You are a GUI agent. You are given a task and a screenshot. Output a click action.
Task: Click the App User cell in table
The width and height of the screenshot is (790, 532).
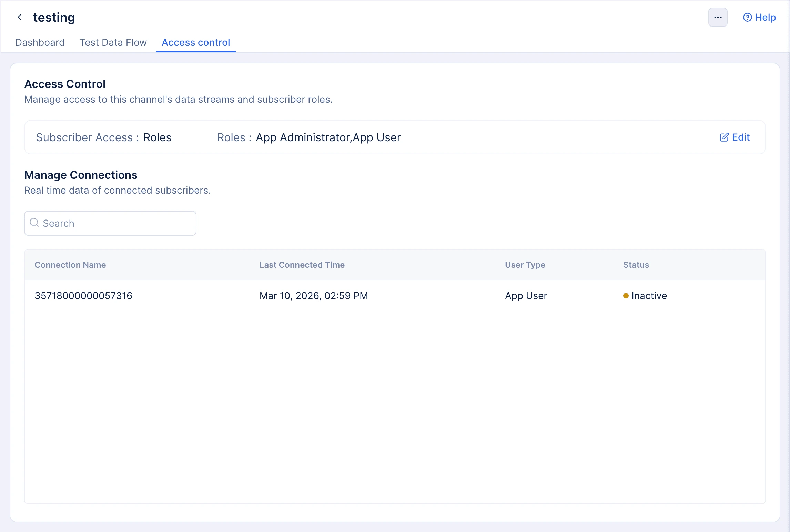click(526, 296)
